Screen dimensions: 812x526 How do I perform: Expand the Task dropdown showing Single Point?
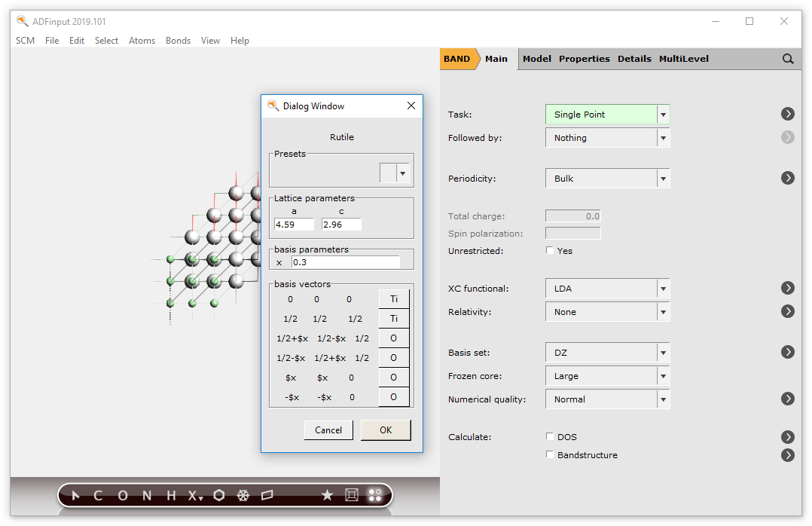[662, 114]
